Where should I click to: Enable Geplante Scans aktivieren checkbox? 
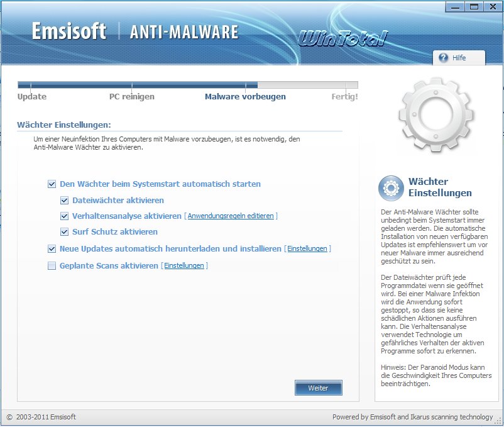point(52,266)
